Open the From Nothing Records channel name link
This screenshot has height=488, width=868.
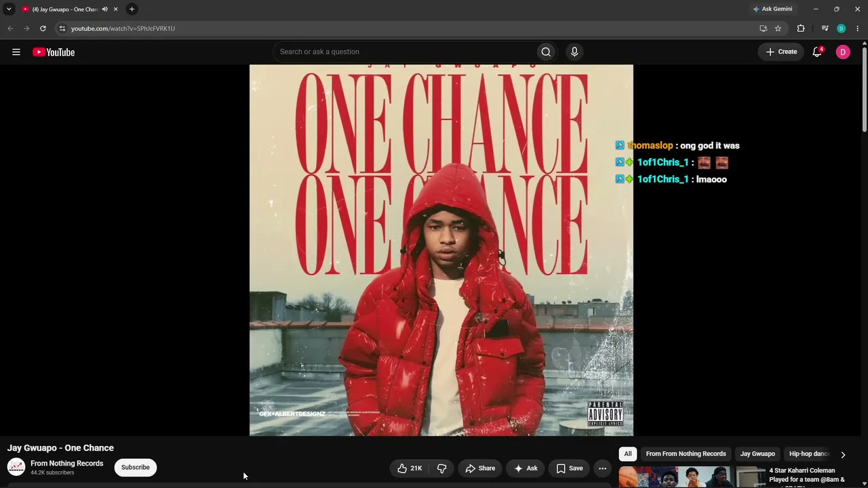click(67, 464)
